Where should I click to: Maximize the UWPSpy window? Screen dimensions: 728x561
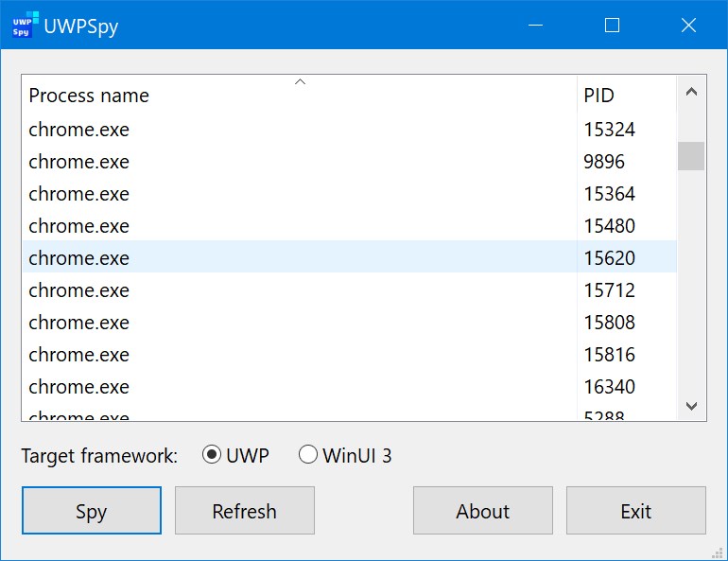tap(612, 25)
